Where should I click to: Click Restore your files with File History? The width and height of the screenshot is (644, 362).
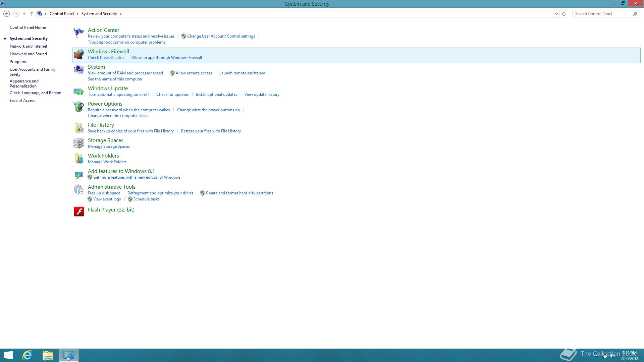click(211, 131)
